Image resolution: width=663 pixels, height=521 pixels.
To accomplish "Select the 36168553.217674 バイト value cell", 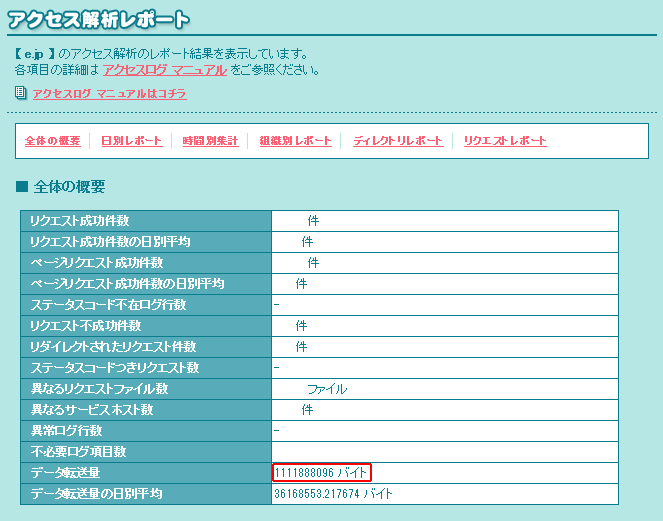I will click(333, 494).
